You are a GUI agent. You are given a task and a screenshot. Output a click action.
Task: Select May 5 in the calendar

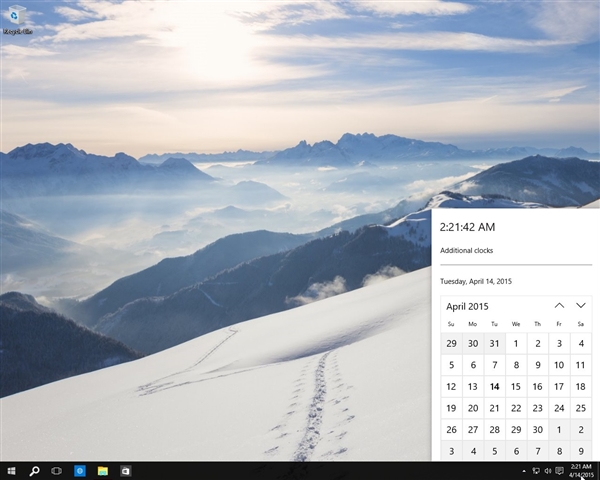[494, 451]
